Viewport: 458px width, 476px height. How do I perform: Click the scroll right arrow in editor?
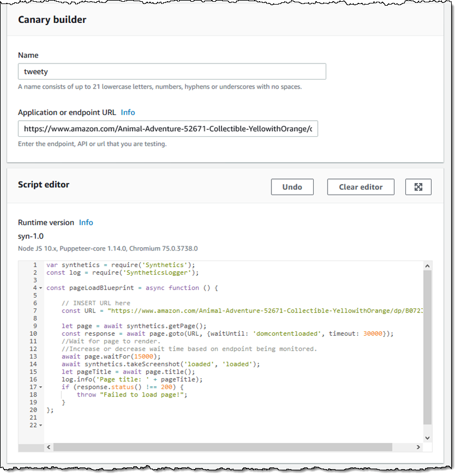418,447
